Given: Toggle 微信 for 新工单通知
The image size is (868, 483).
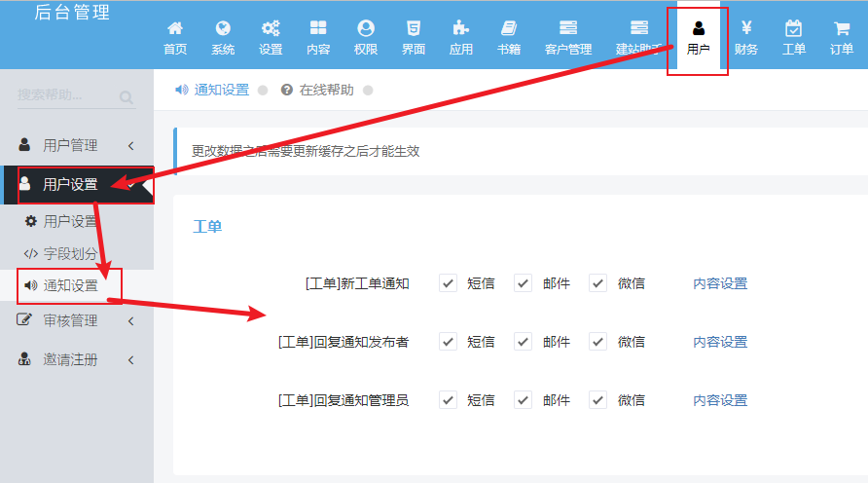Looking at the screenshot, I should 597,283.
